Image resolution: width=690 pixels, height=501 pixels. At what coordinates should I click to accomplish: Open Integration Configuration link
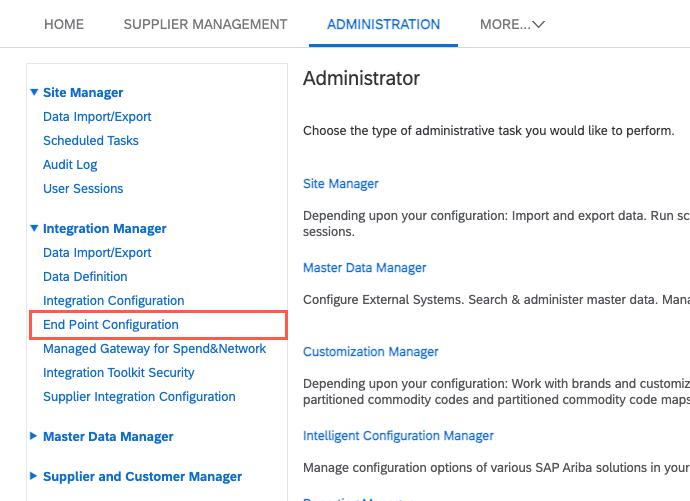pos(113,301)
